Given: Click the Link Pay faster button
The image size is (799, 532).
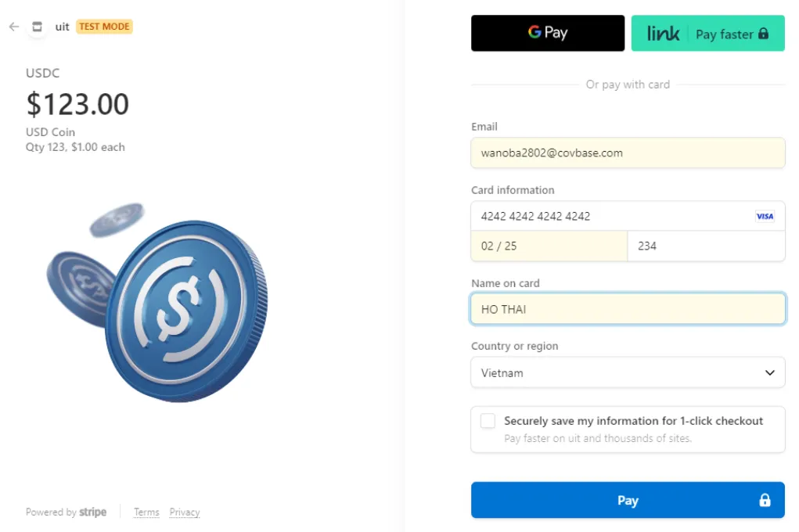Looking at the screenshot, I should [x=707, y=34].
